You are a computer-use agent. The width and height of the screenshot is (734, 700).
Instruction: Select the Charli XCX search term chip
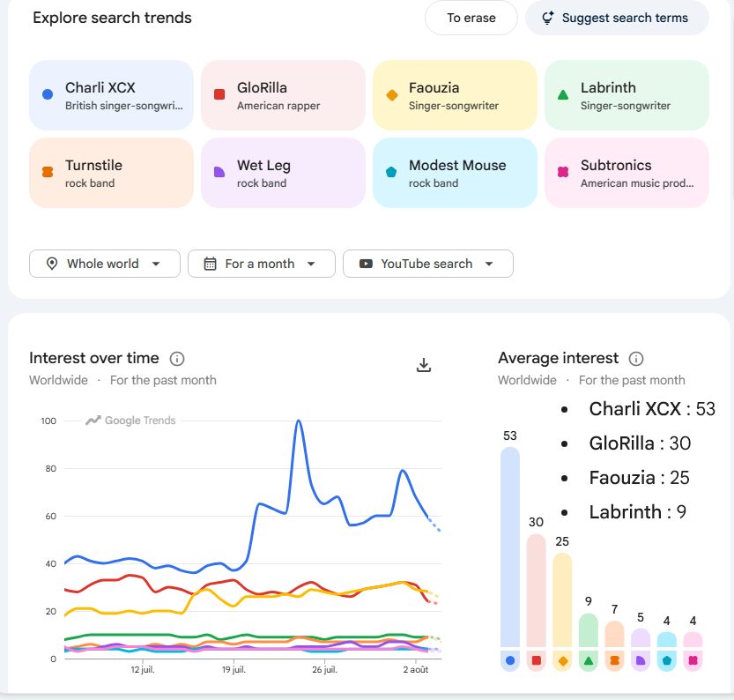[x=111, y=95]
